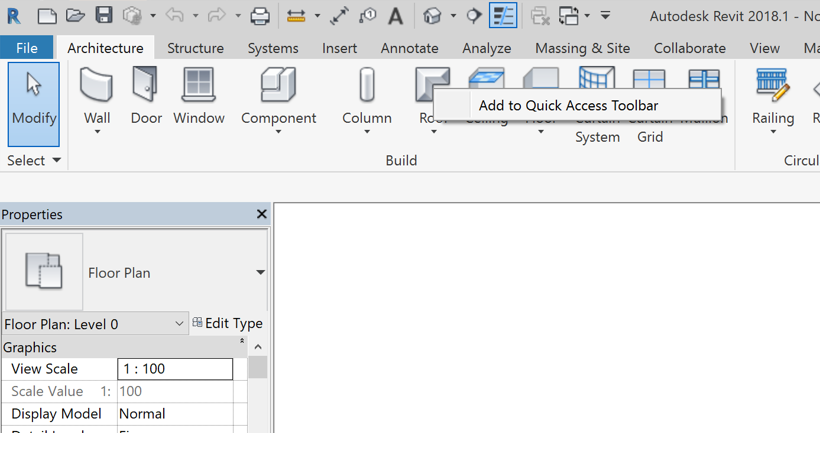Switch to the Structure ribbon tab

[x=195, y=48]
